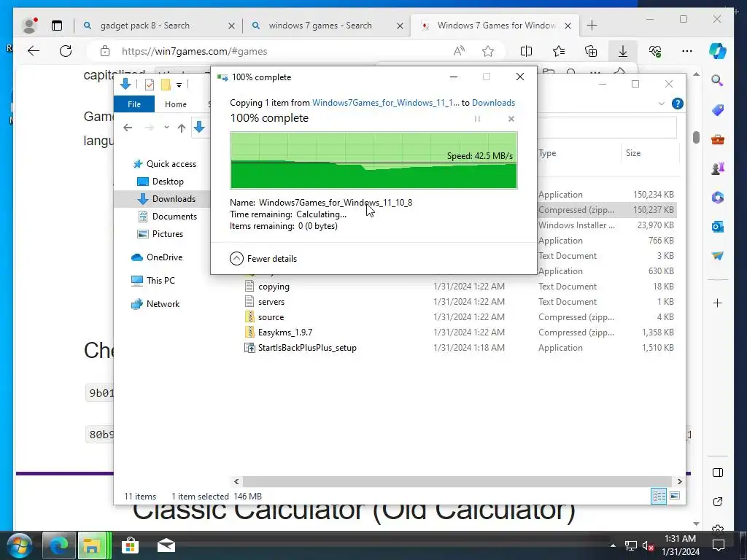Show hidden system tray icons arrow
Image resolution: width=747 pixels, height=560 pixels.
[613, 545]
